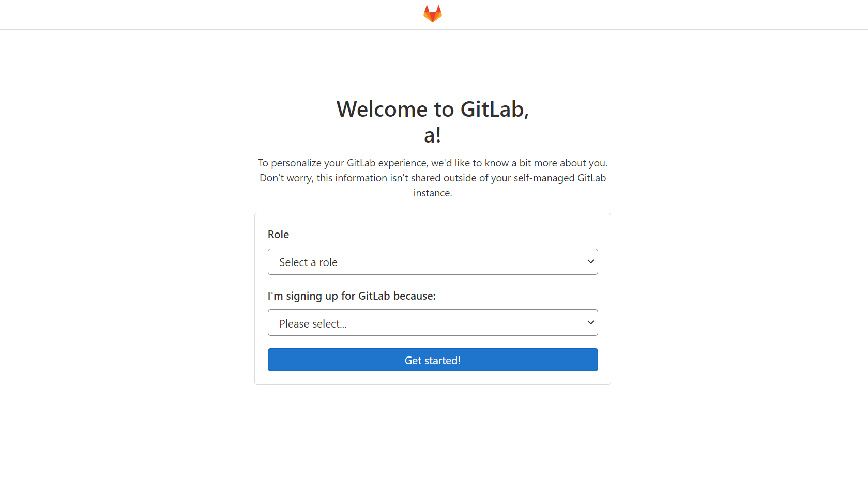Image resolution: width=868 pixels, height=497 pixels.
Task: Open the Role dropdown
Action: (433, 262)
